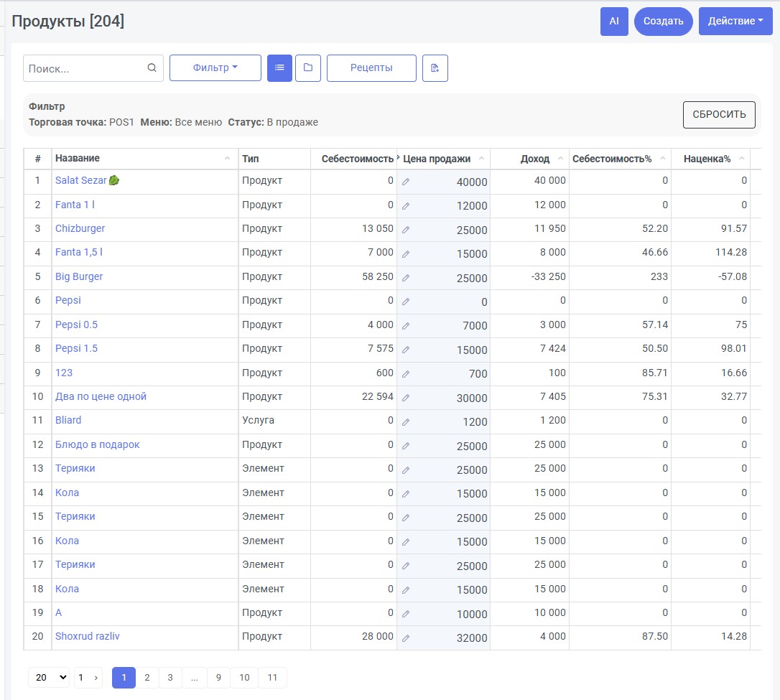
Task: Edit price pencil for Два по цене одной
Action: 406,398
